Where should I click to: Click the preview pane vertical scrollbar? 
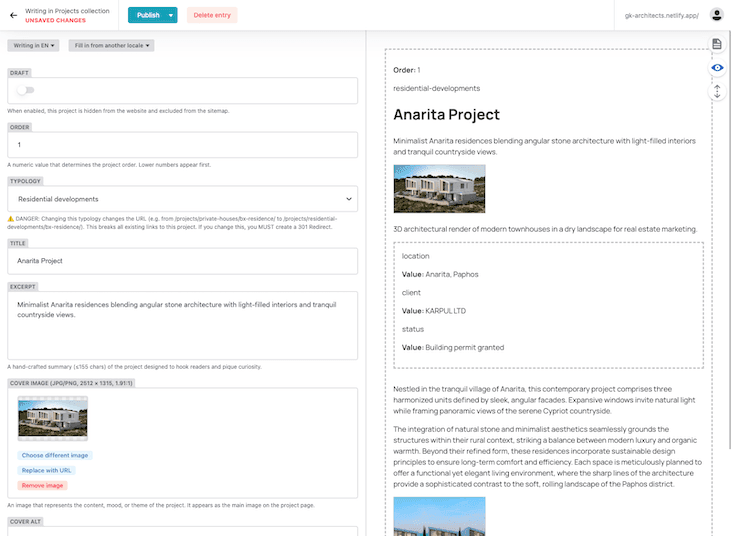pyautogui.click(x=729, y=242)
